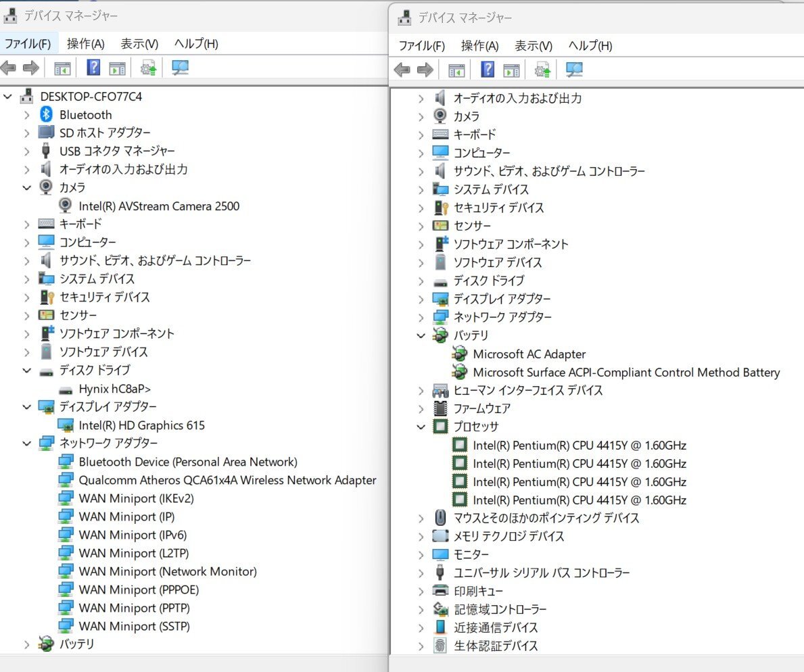The width and height of the screenshot is (804, 672).
Task: Click Back arrow in right window toolbar
Action: [x=402, y=70]
